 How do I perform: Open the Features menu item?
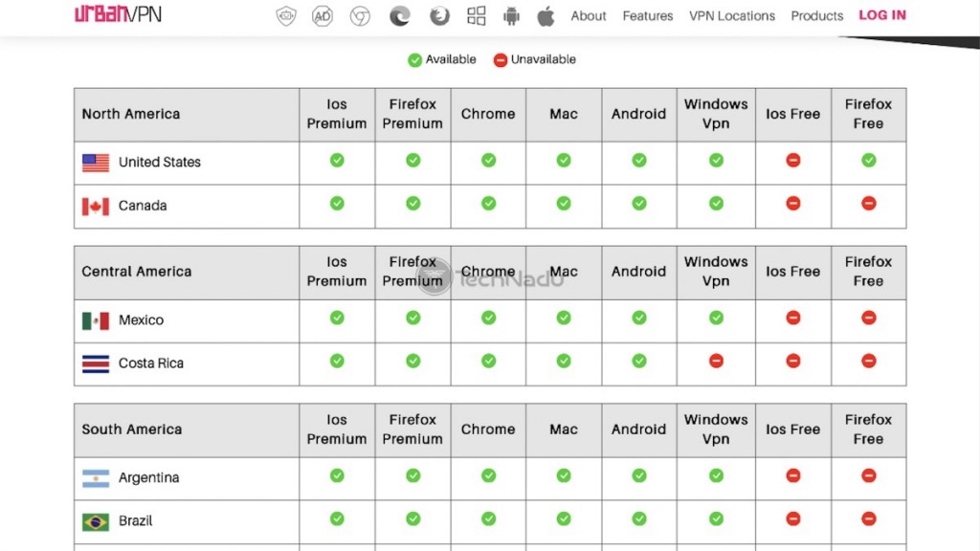[648, 16]
